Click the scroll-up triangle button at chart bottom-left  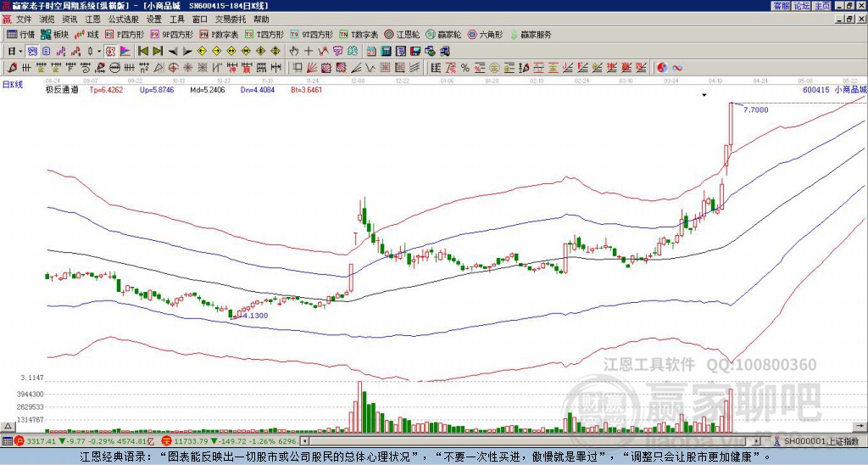8,426
